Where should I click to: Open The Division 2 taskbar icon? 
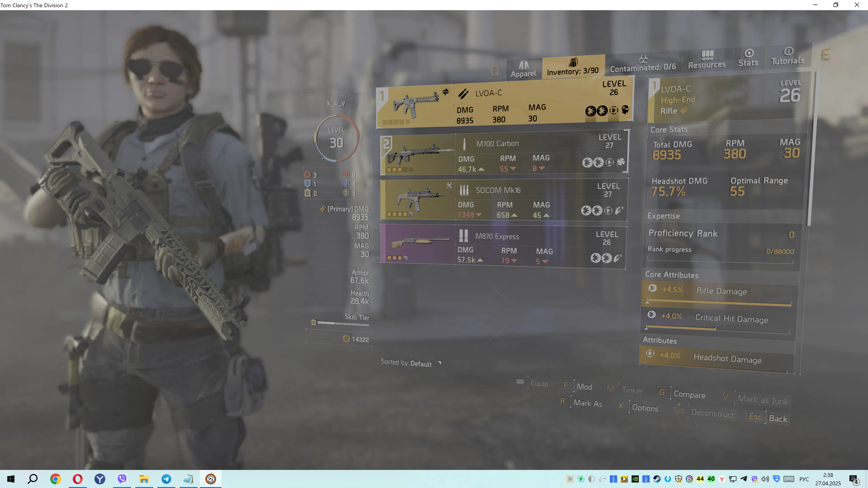point(211,479)
